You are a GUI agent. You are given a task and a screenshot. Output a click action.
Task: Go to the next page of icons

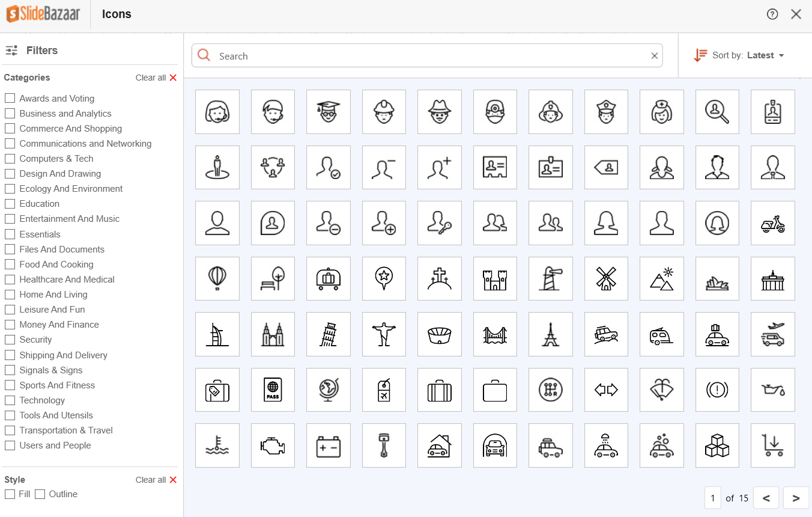(795, 498)
